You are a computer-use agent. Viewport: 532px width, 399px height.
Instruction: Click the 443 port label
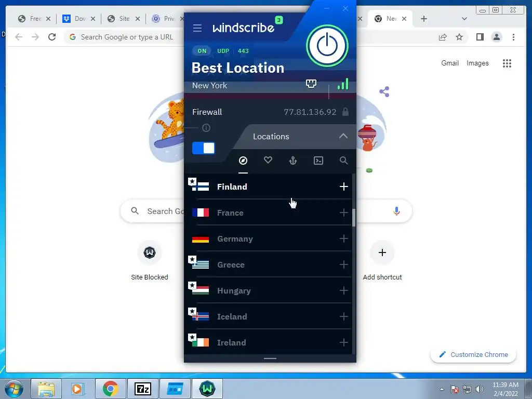pos(243,51)
